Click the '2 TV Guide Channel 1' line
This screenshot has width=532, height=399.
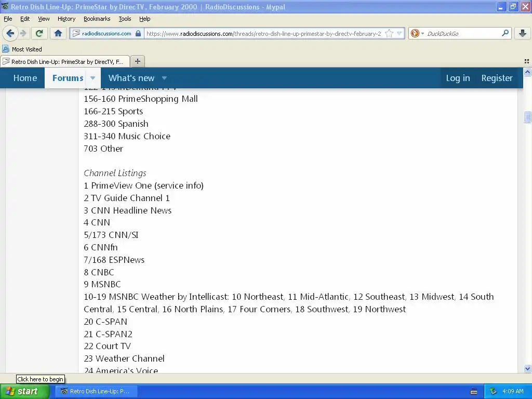point(127,198)
